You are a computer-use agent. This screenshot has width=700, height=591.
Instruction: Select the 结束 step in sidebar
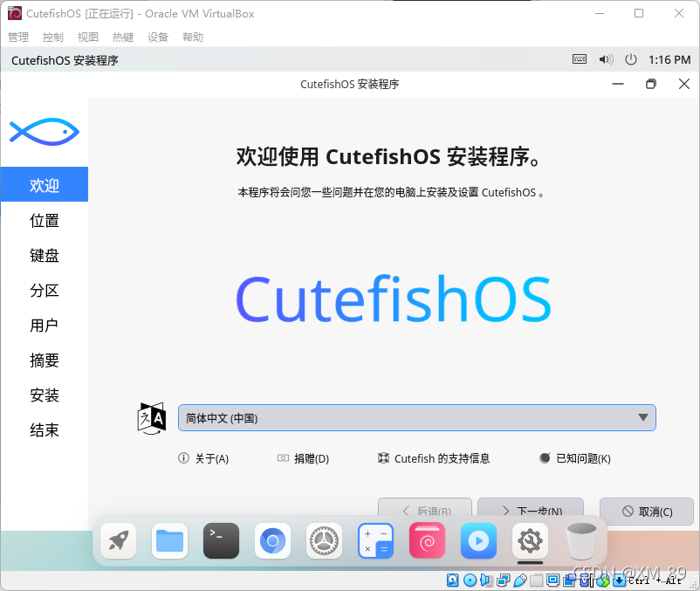45,430
